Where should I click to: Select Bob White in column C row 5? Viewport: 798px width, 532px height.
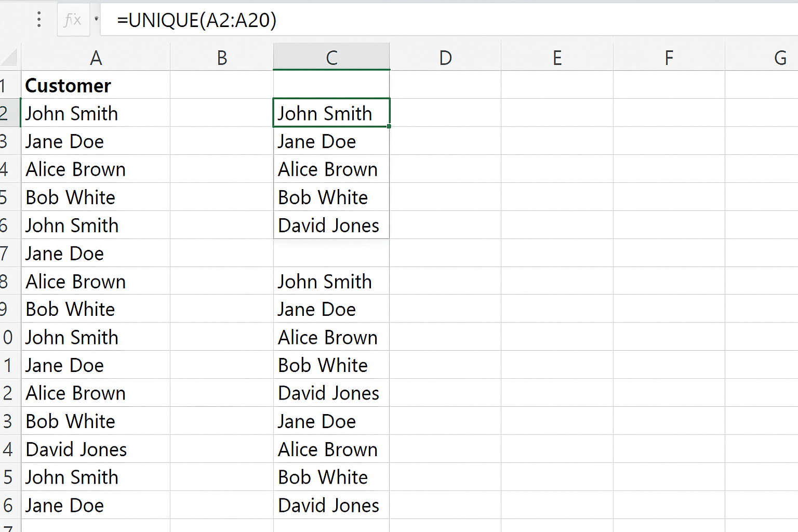pyautogui.click(x=331, y=197)
